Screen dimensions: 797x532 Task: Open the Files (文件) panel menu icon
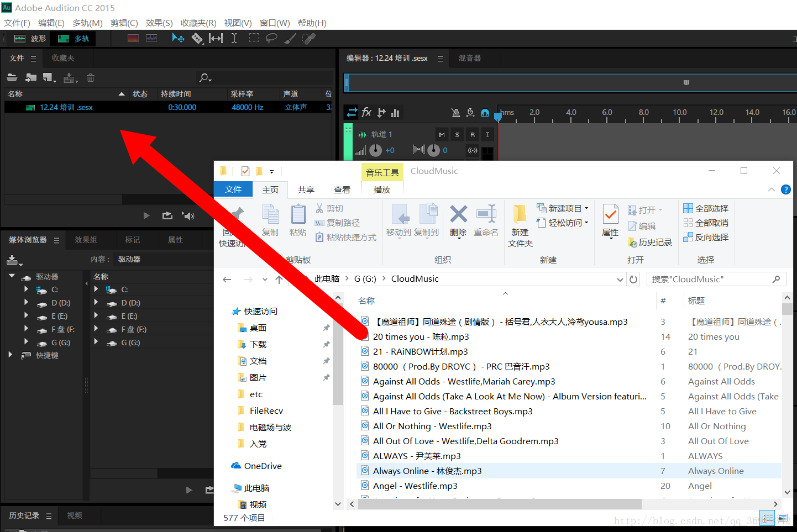click(33, 58)
